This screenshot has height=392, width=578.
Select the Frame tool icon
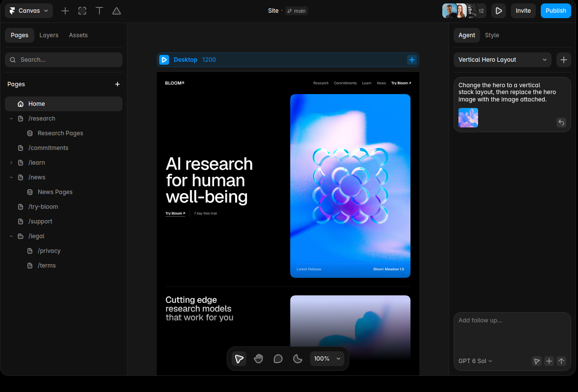coord(82,11)
